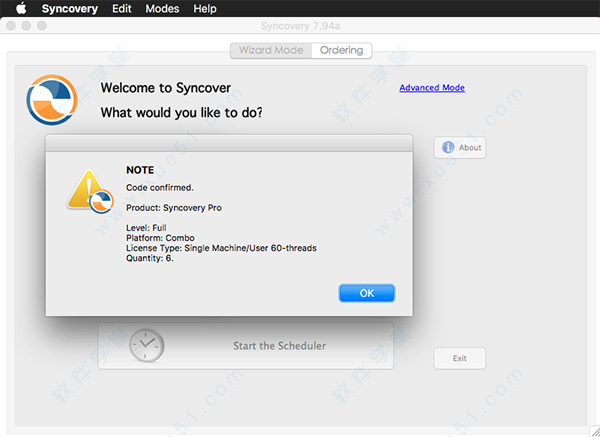
Task: Click Start the Scheduler button
Action: [x=246, y=346]
